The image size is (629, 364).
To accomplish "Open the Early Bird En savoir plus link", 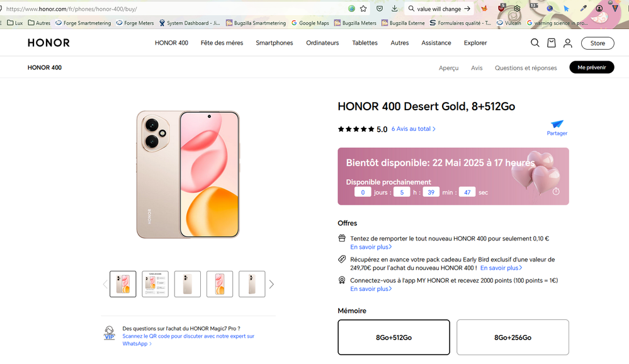I will 501,268.
